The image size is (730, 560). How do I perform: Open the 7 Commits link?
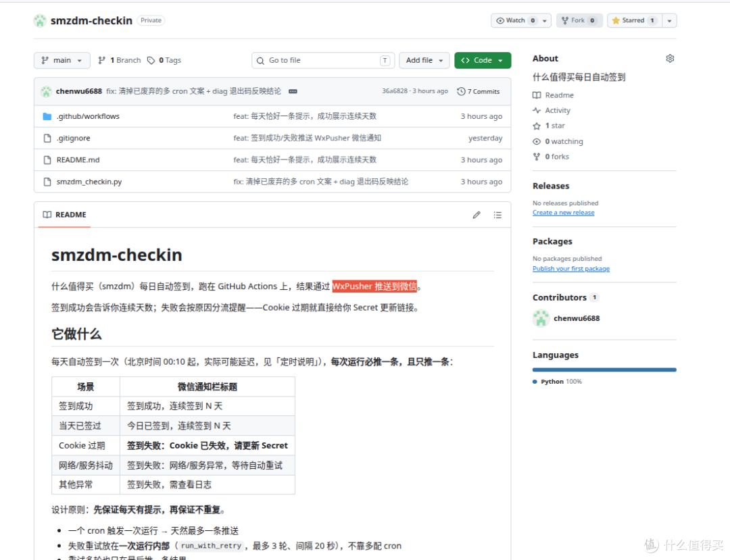479,91
